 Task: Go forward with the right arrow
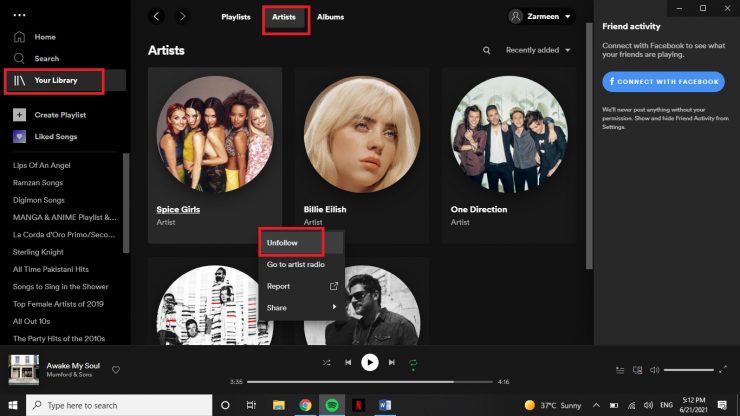click(182, 17)
